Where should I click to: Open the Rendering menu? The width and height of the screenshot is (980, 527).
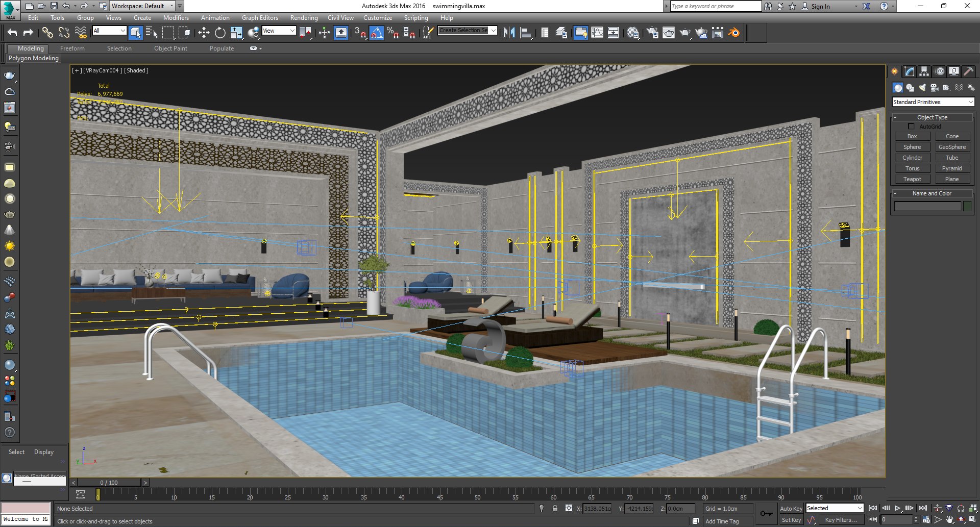(304, 18)
